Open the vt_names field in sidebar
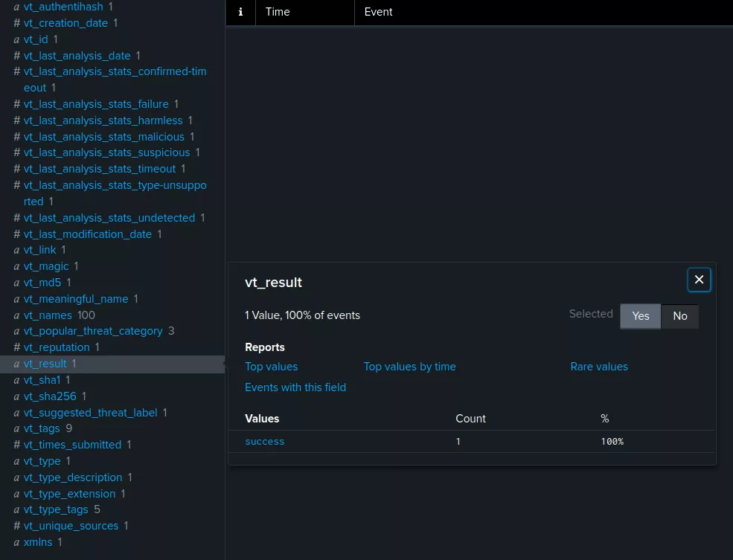The width and height of the screenshot is (733, 560). point(48,315)
